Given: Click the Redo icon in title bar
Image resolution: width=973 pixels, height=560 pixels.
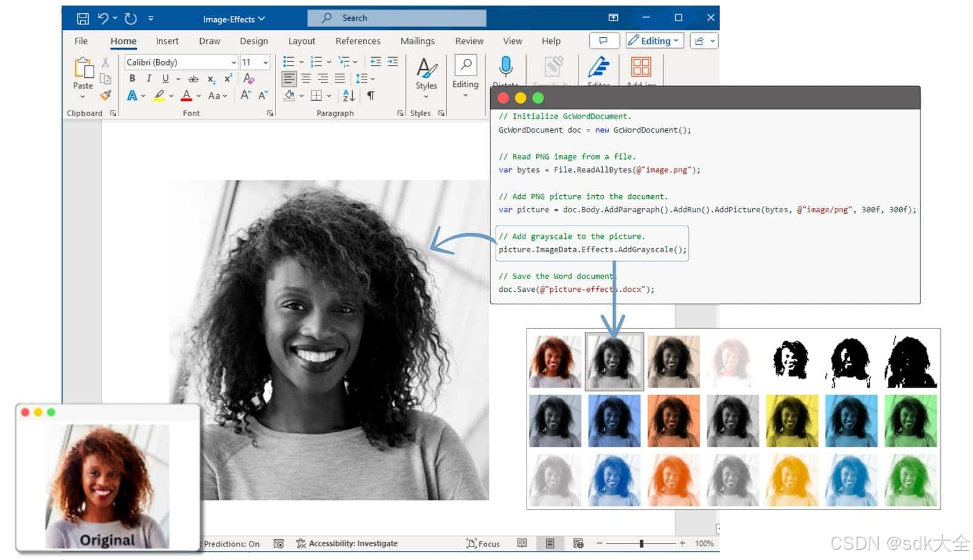Looking at the screenshot, I should (130, 18).
